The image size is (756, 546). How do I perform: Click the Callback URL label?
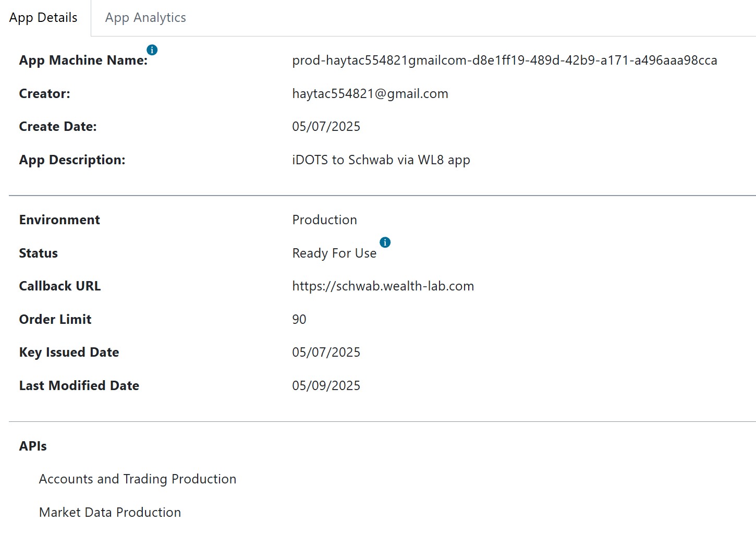[x=60, y=286]
